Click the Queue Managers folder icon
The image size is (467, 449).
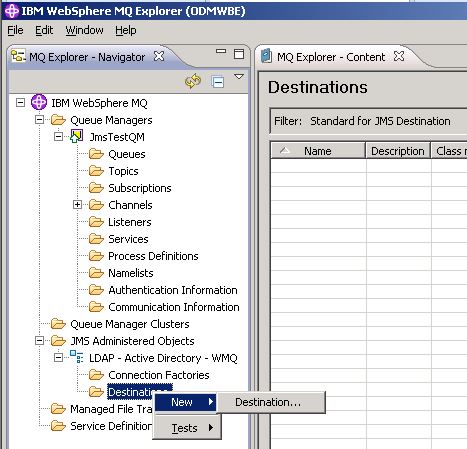coord(58,120)
